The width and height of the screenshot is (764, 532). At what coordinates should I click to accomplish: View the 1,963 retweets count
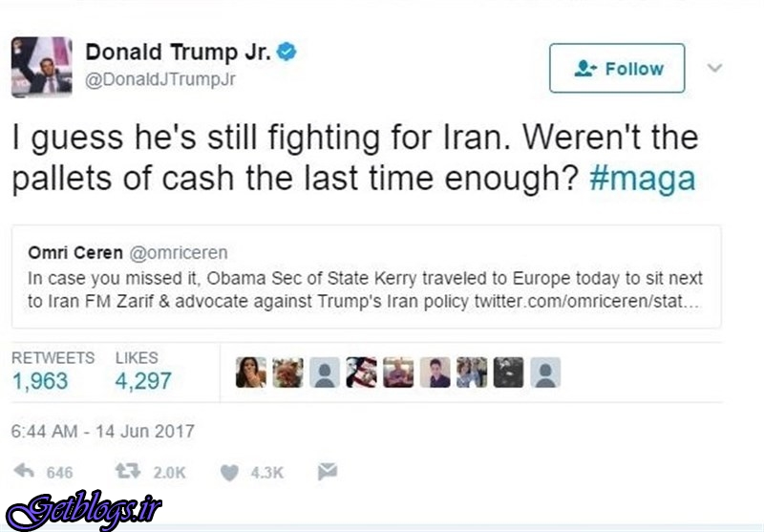pos(40,381)
